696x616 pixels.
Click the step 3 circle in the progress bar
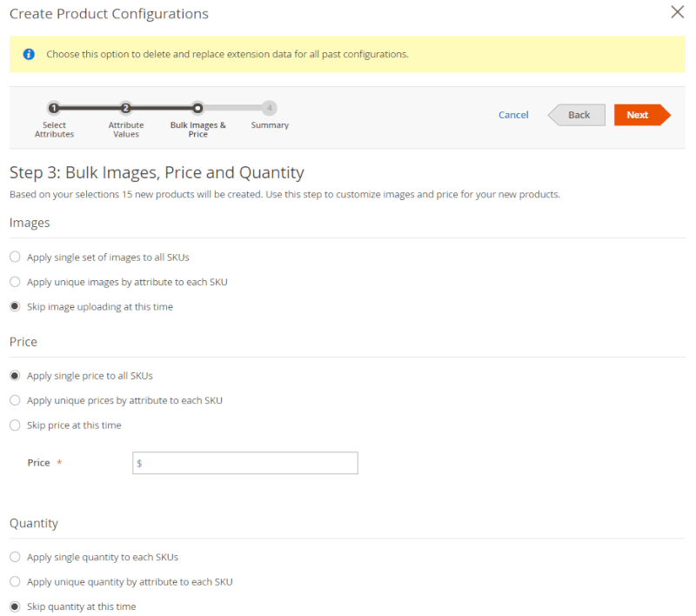click(197, 108)
